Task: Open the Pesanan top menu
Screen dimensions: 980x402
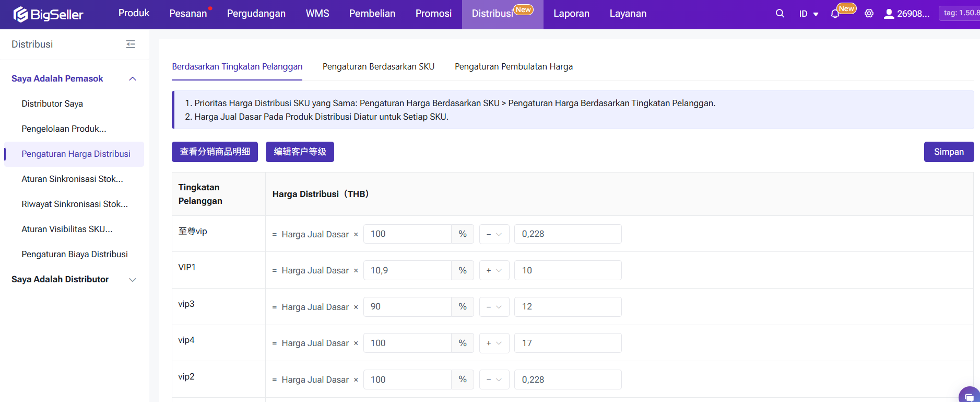Action: click(188, 14)
